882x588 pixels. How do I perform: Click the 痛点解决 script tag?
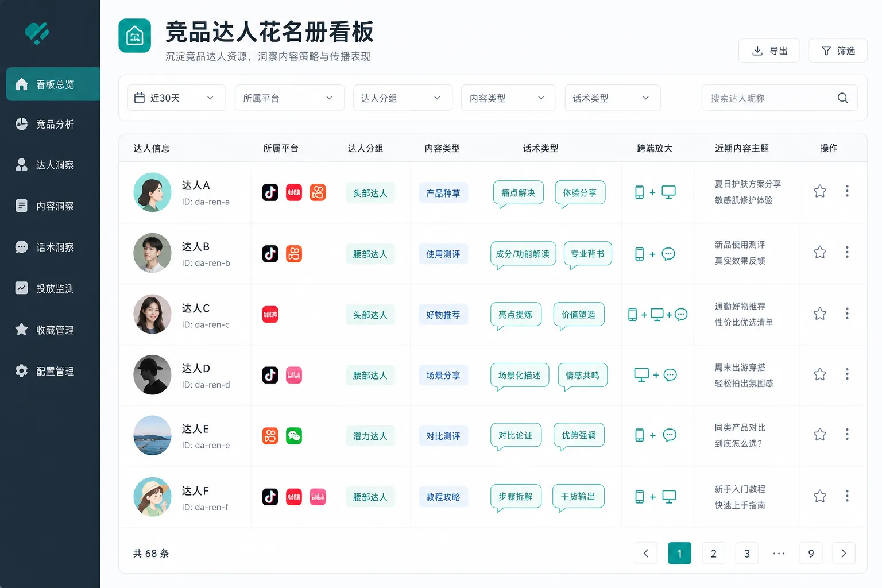[519, 194]
